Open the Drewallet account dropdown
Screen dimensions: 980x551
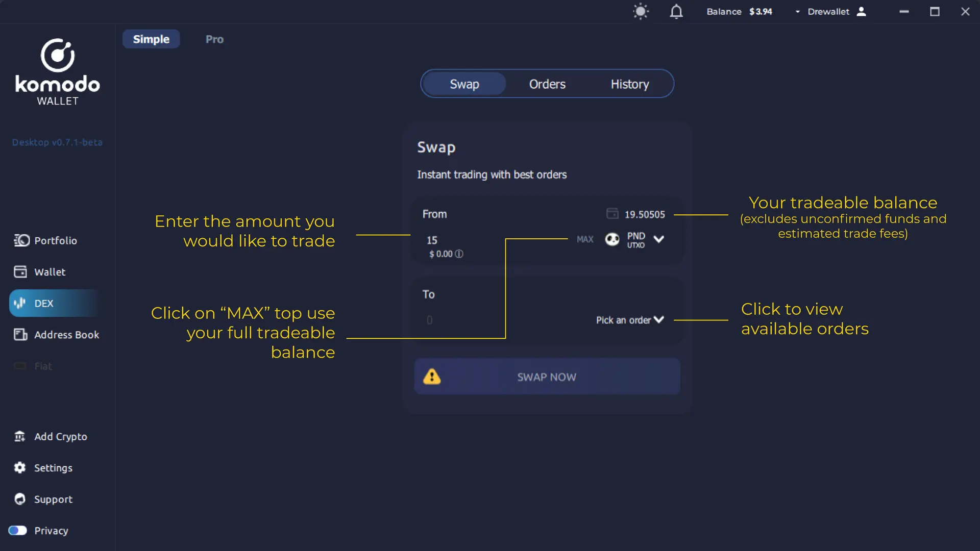[x=829, y=11]
